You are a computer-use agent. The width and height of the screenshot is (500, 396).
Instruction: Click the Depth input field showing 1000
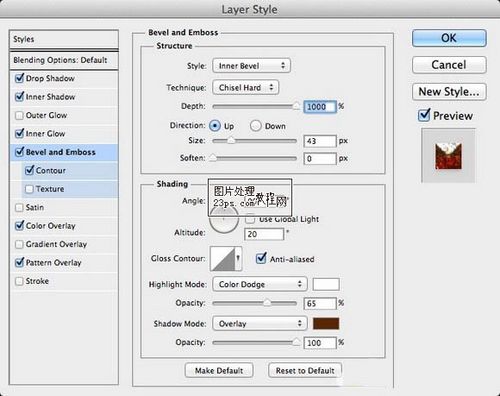(x=320, y=107)
